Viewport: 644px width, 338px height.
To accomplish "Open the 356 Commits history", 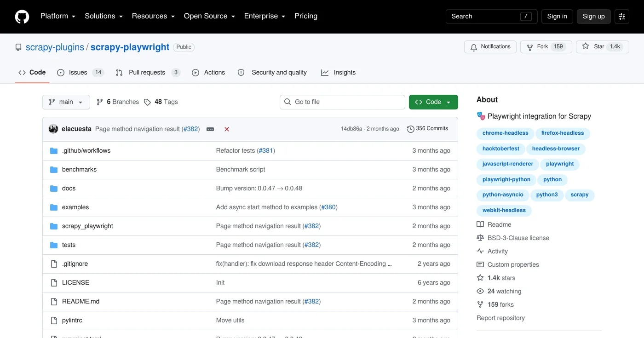I will 428,129.
